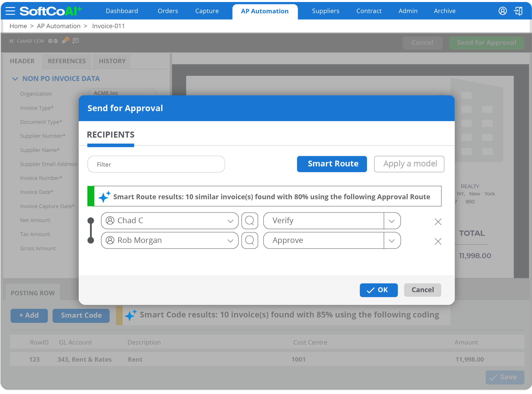Image resolution: width=532 pixels, height=394 pixels.
Task: Open the Approve action dropdown arrow
Action: [x=392, y=241]
